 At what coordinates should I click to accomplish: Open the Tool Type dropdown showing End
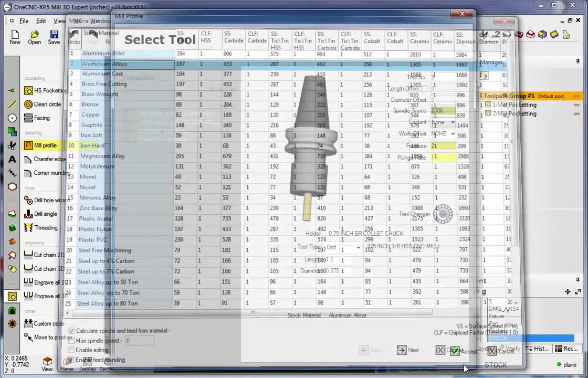(x=343, y=247)
